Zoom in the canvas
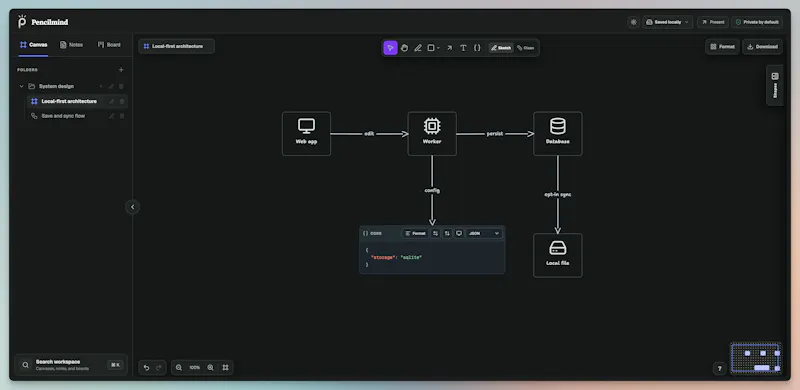Image resolution: width=800 pixels, height=390 pixels. click(210, 368)
